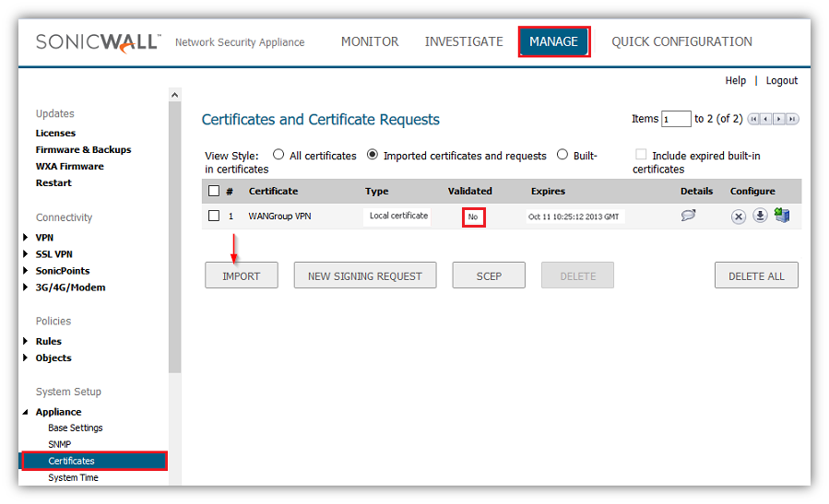Go to next page of items
Screen dimensions: 829x504
[779, 119]
